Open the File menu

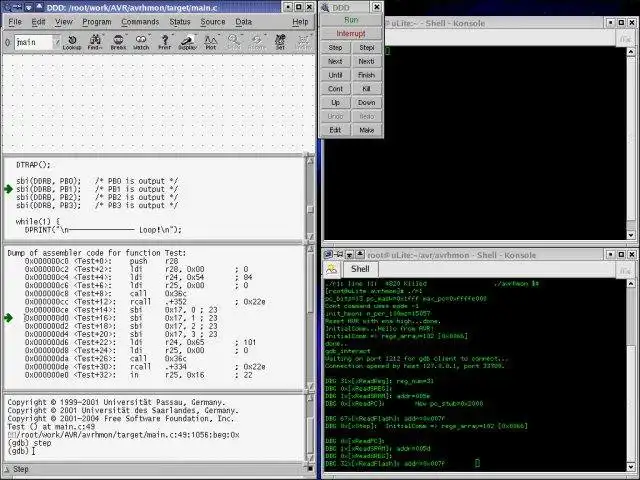tap(15, 22)
